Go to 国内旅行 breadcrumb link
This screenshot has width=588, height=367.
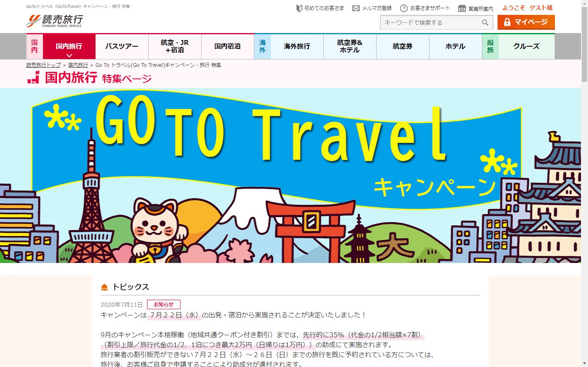tap(78, 65)
